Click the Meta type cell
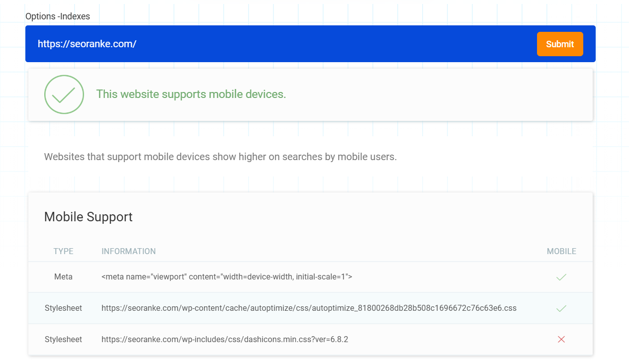 tap(63, 277)
